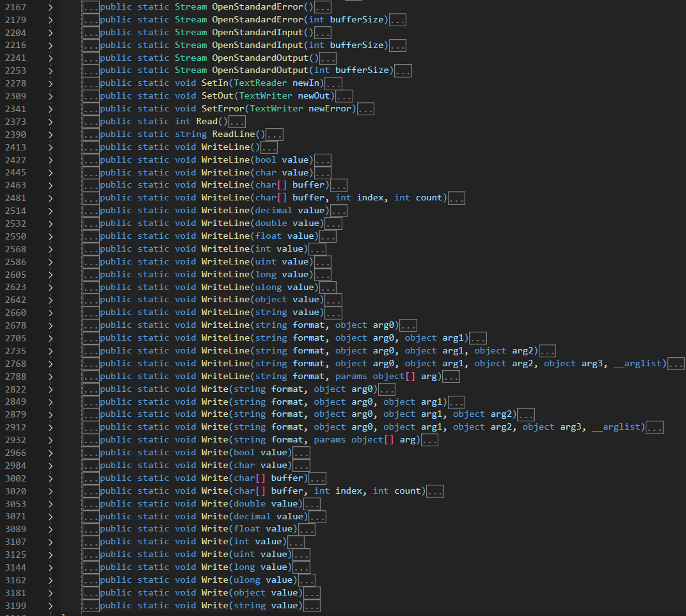Click the newError parameter name

point(330,109)
